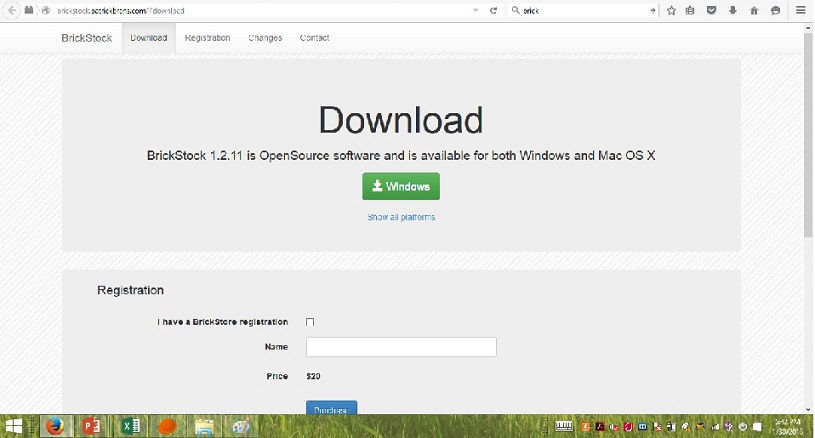Open the Windows Start button

coord(14,427)
